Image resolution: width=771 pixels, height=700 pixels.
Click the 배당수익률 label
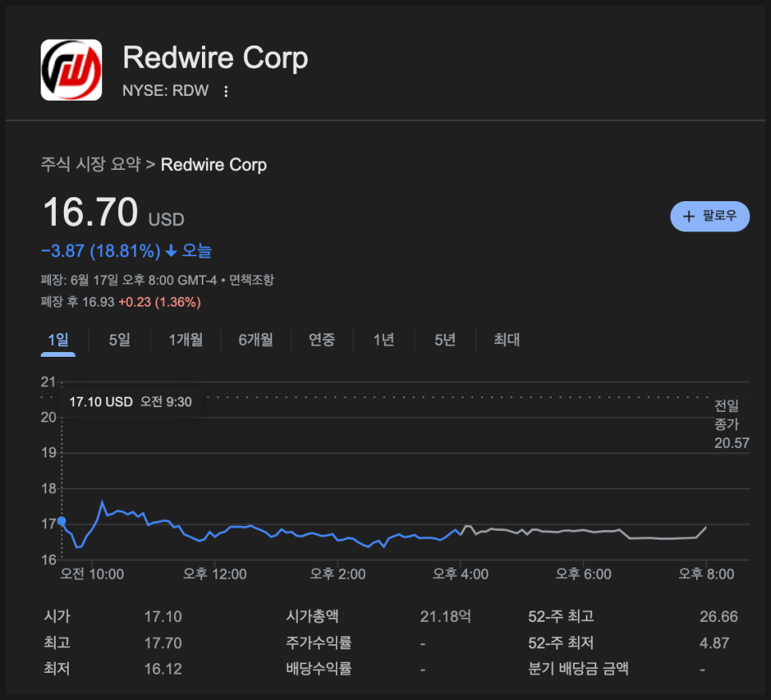[x=318, y=669]
